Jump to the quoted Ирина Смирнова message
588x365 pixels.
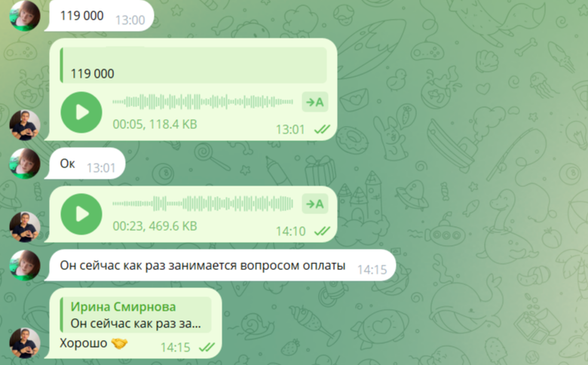tap(136, 314)
